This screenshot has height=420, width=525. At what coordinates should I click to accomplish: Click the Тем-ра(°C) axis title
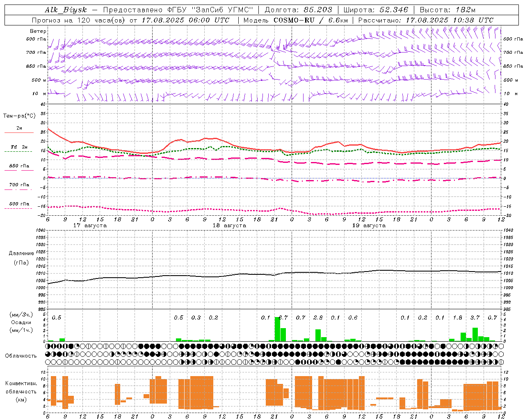[x=19, y=116]
